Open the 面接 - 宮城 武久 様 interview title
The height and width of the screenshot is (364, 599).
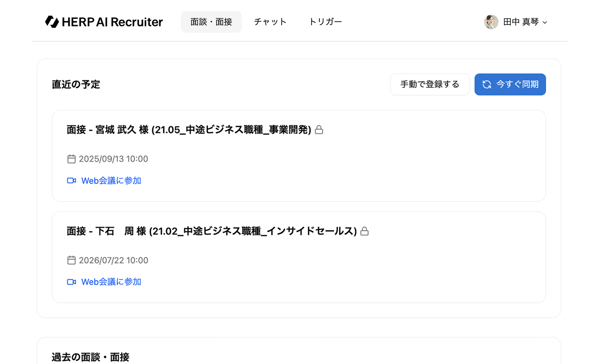coord(189,130)
